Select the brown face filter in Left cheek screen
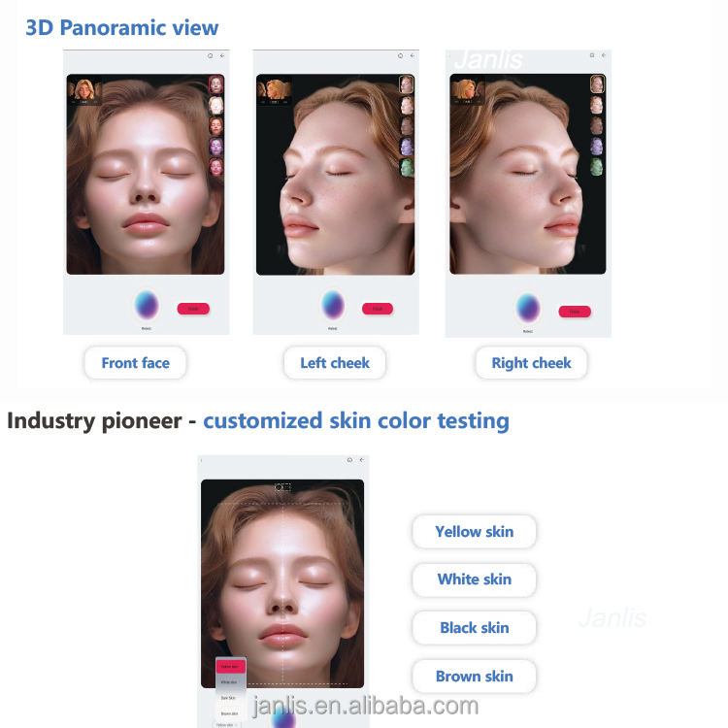The height and width of the screenshot is (728, 728). point(407,126)
